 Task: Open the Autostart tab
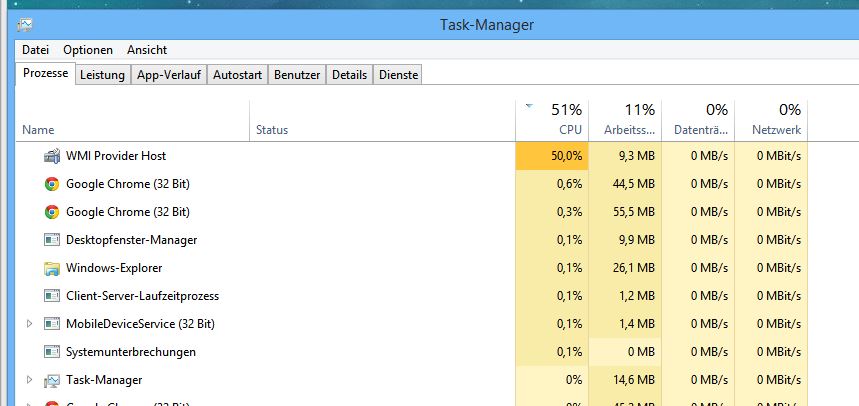pos(237,75)
